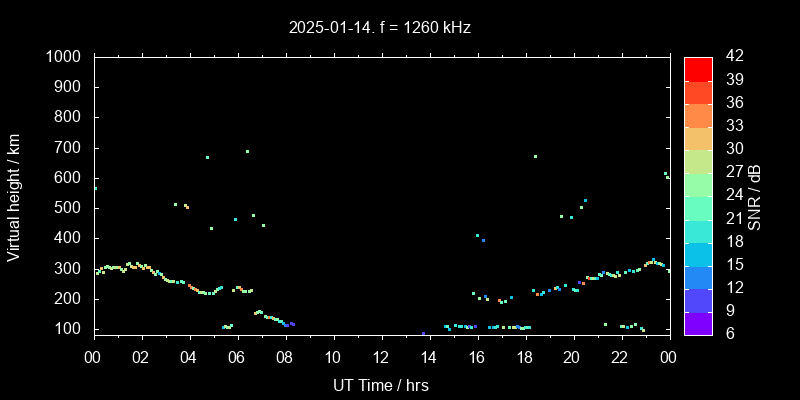Image resolution: width=800 pixels, height=400 pixels.
Task: Click the 12 tick label on time axis
Action: click(380, 356)
